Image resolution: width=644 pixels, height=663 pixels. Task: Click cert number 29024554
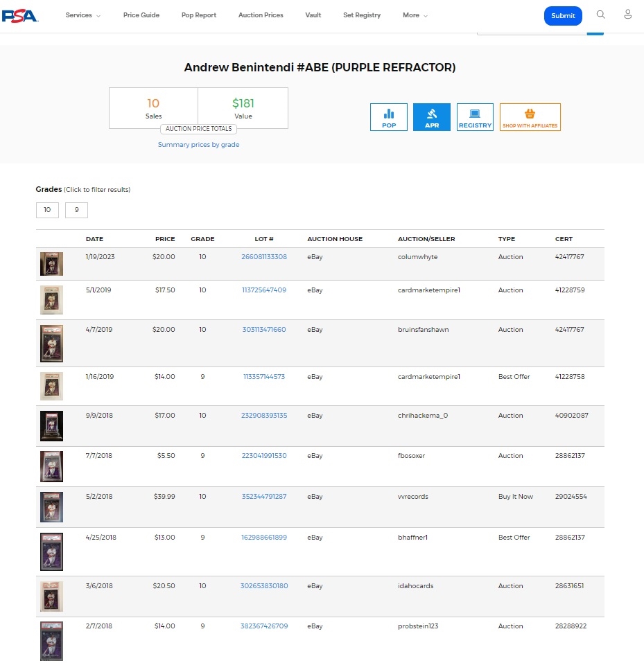click(571, 497)
